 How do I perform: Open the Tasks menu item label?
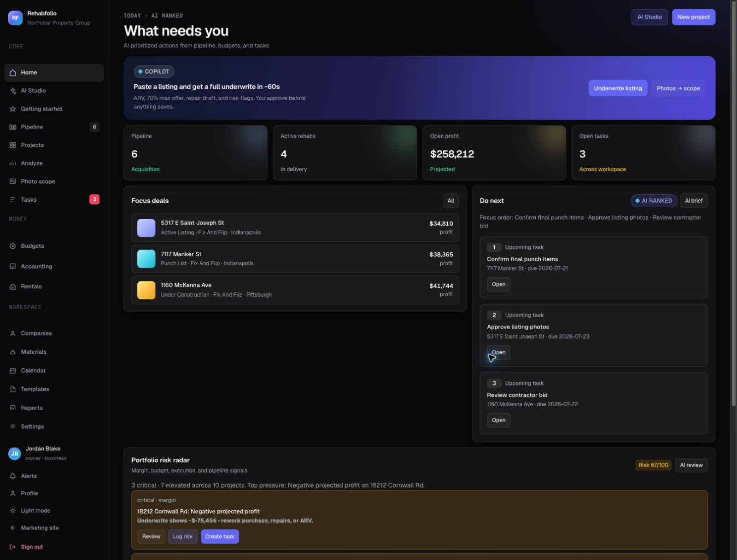(29, 199)
